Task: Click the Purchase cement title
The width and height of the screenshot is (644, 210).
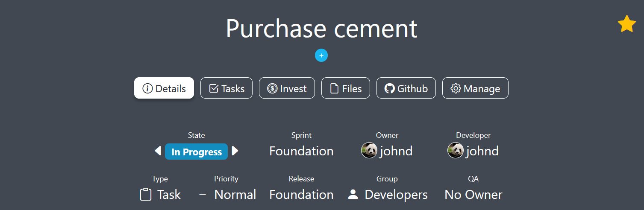Action: coord(321,29)
